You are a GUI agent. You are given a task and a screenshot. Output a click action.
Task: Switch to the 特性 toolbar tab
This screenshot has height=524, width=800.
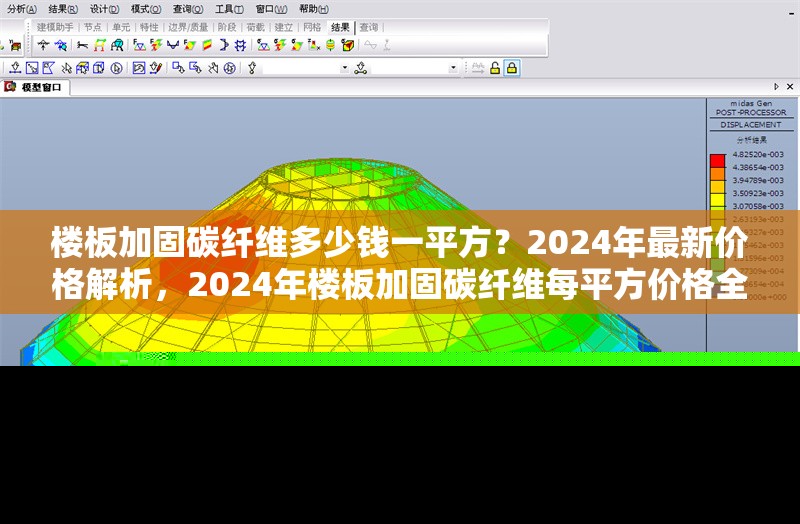click(149, 27)
